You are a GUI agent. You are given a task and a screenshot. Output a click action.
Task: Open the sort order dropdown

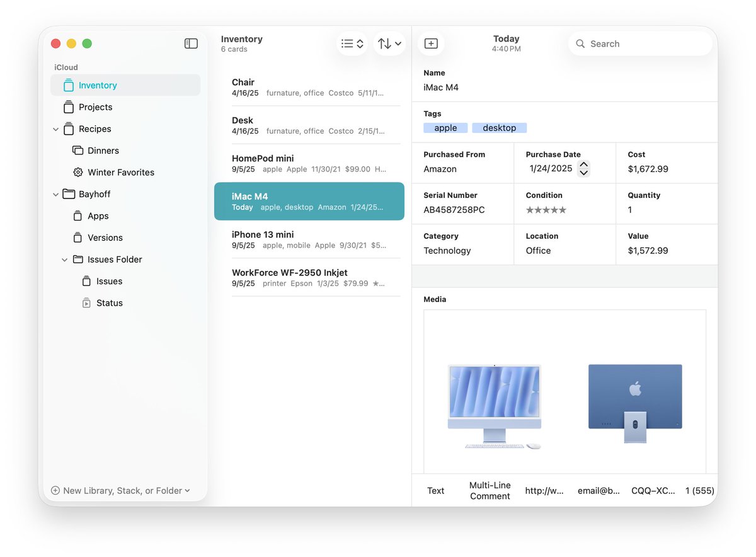point(389,43)
